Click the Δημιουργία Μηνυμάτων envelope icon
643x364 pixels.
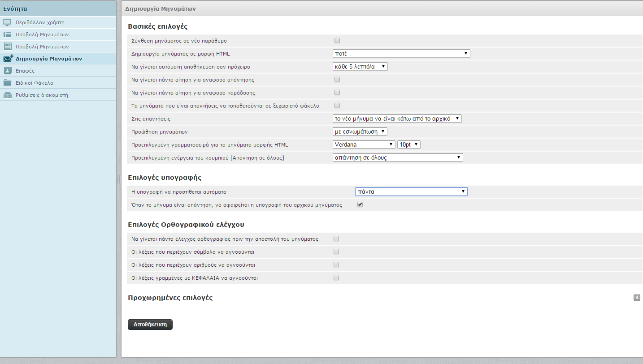pyautogui.click(x=8, y=59)
